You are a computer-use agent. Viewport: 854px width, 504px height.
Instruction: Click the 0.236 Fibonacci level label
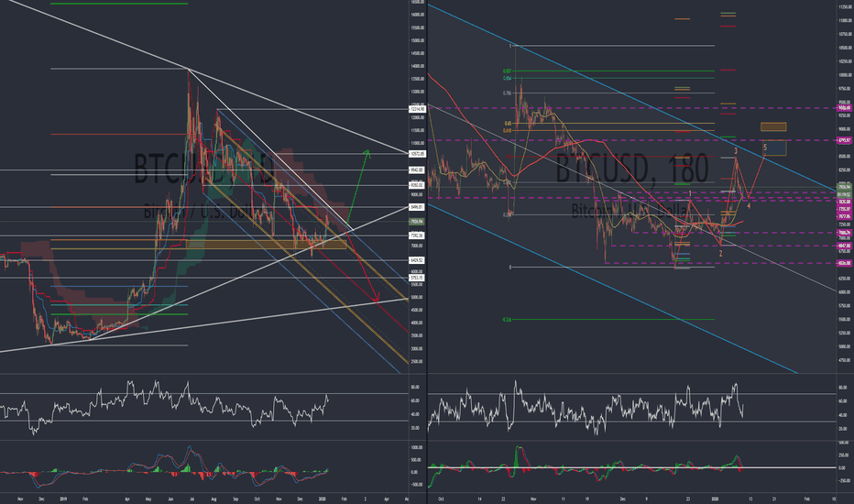tap(507, 214)
